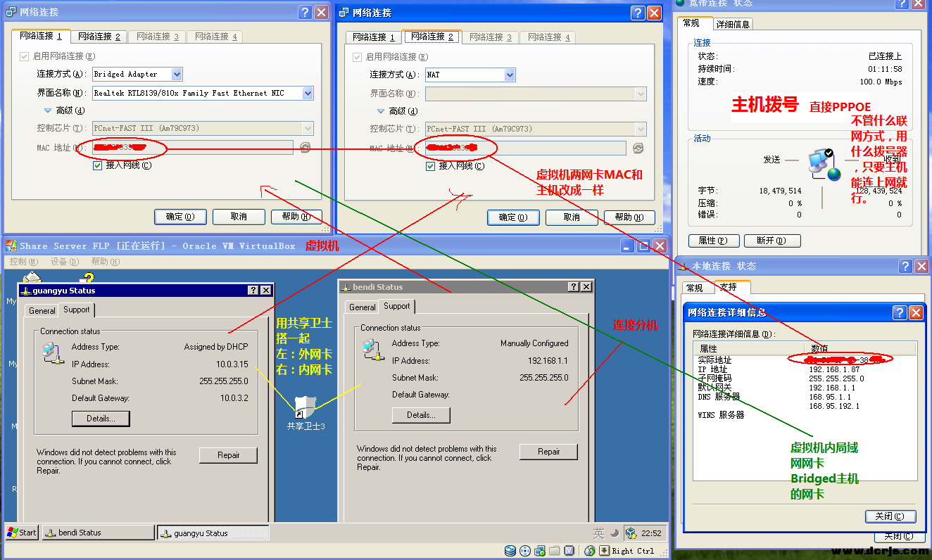932x560 pixels.
Task: Select the DNS 服务器 168.95.1.1 row
Action: tap(806, 397)
